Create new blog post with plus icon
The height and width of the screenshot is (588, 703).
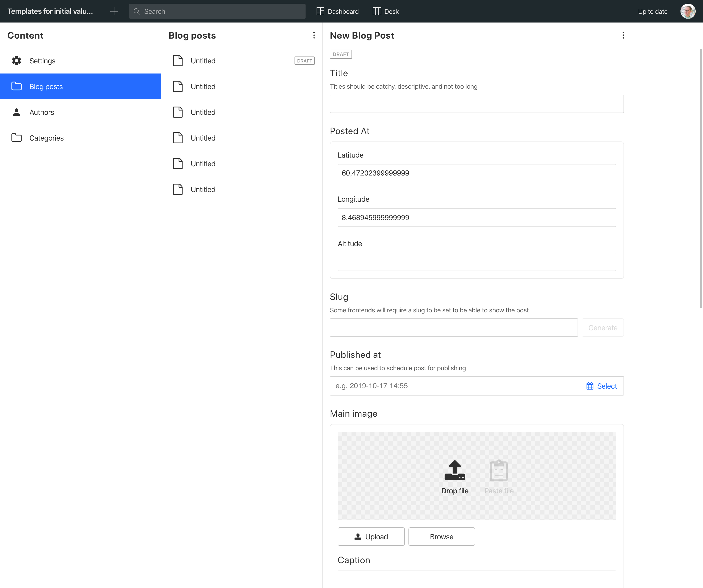point(298,35)
